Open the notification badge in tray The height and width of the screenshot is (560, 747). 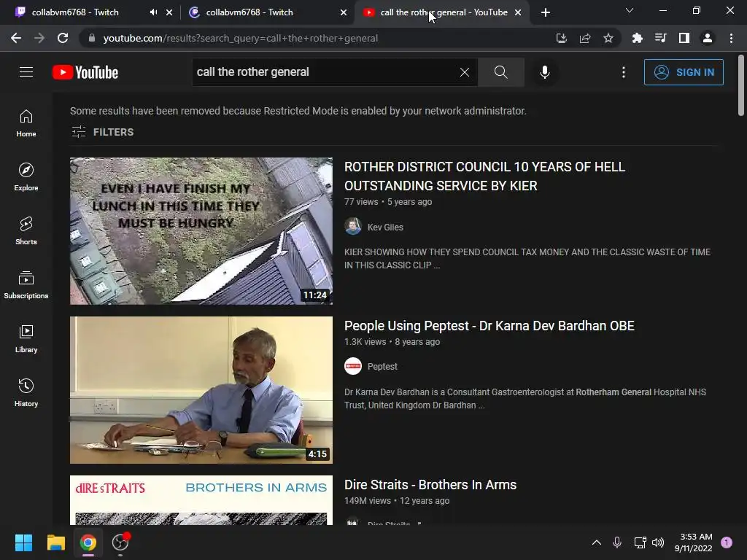pos(727,542)
